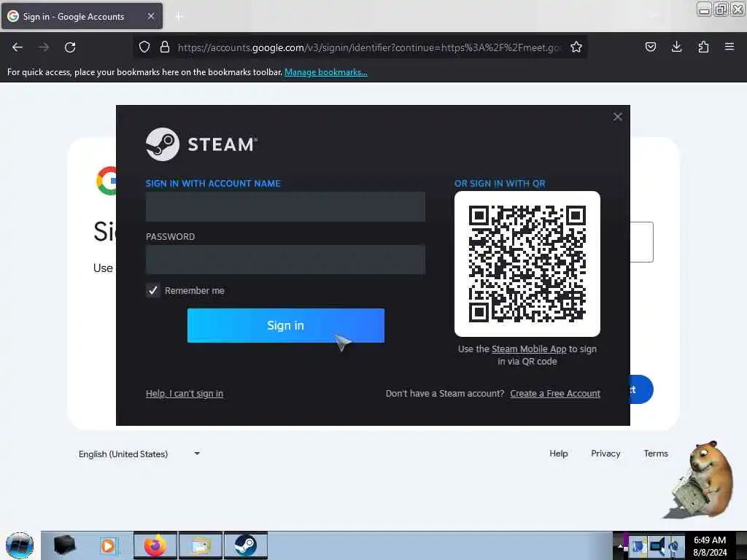This screenshot has width=747, height=560.
Task: Click the Steam QR code image
Action: (527, 264)
